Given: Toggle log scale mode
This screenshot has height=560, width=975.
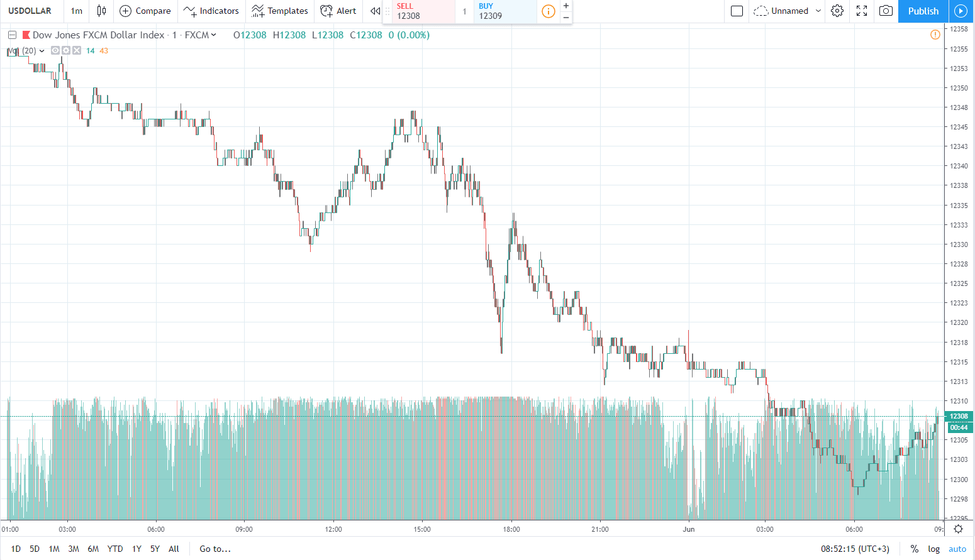Looking at the screenshot, I should tap(934, 549).
